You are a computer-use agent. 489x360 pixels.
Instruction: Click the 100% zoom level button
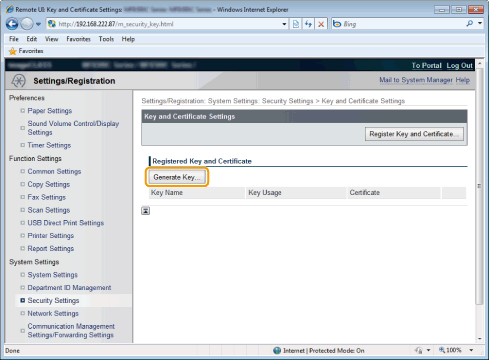click(x=451, y=350)
